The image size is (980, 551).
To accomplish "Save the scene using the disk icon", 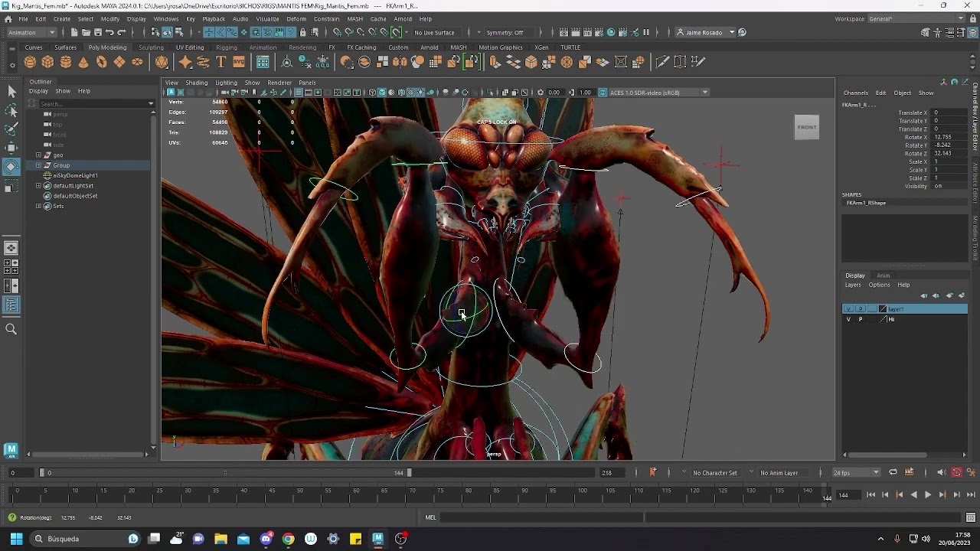I will [97, 32].
